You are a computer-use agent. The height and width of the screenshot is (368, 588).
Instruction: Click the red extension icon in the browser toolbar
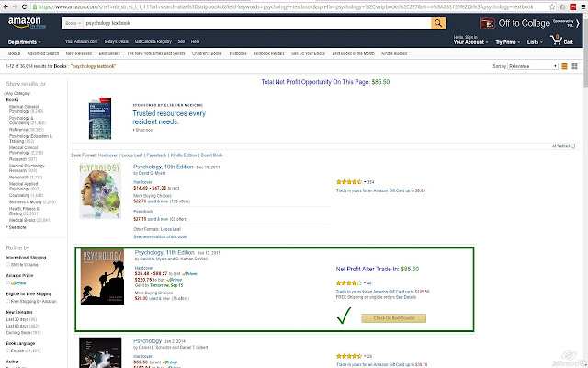point(572,6)
